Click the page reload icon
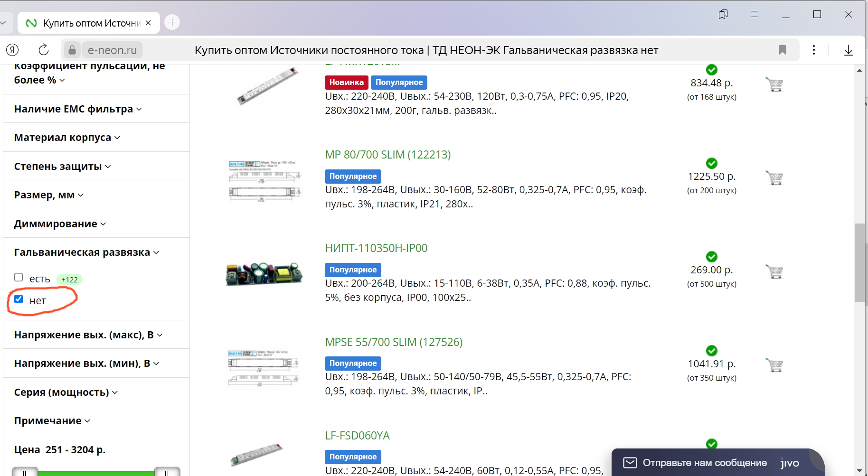 tap(43, 50)
